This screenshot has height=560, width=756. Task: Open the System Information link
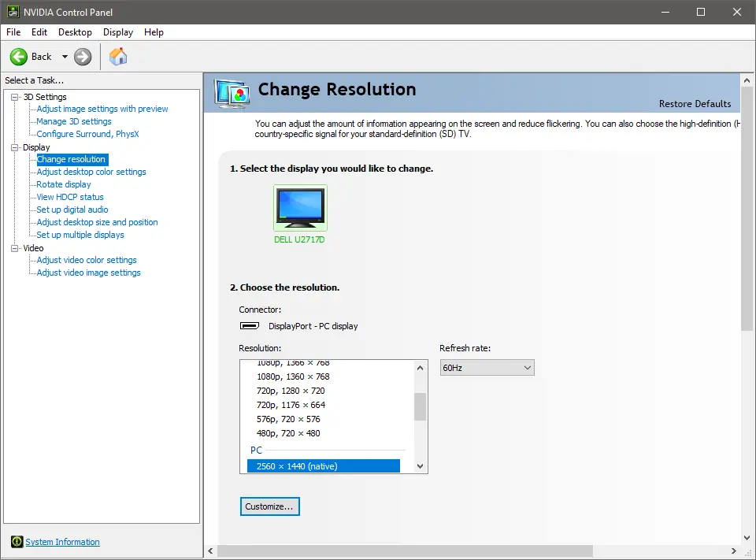tap(63, 542)
